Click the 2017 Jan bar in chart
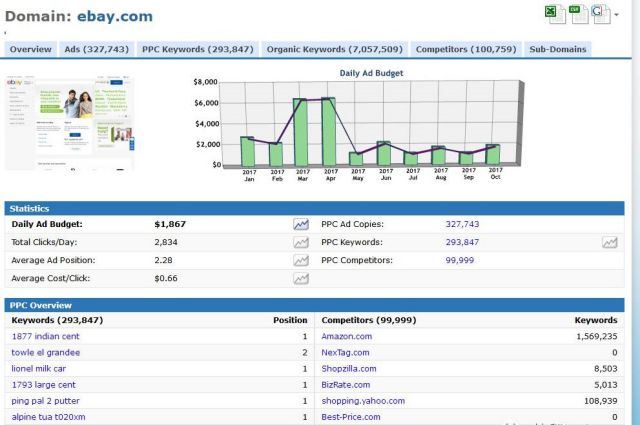The image size is (640, 425). [247, 151]
